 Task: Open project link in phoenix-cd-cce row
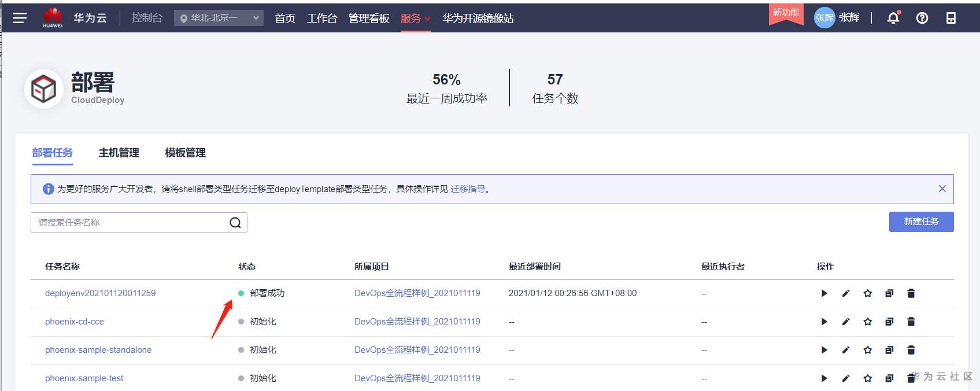coord(417,322)
